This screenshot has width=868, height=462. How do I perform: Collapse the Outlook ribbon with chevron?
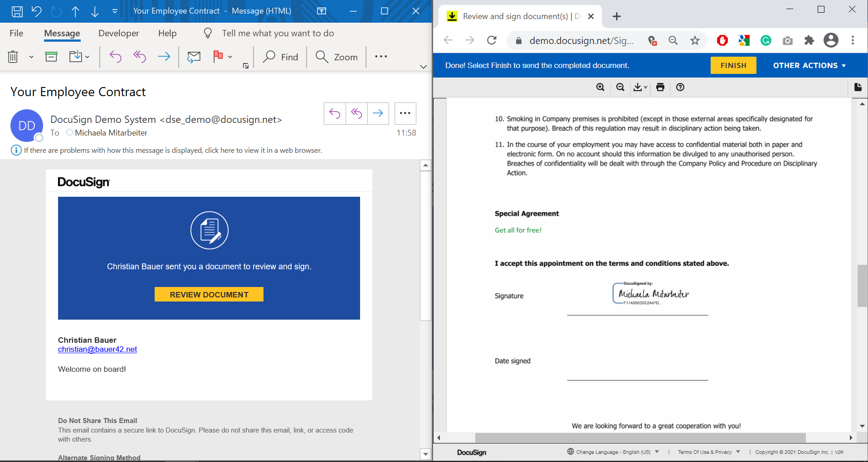click(423, 67)
